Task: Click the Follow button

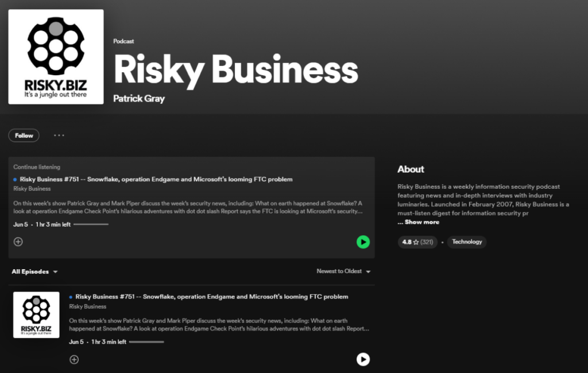Action: (x=24, y=135)
